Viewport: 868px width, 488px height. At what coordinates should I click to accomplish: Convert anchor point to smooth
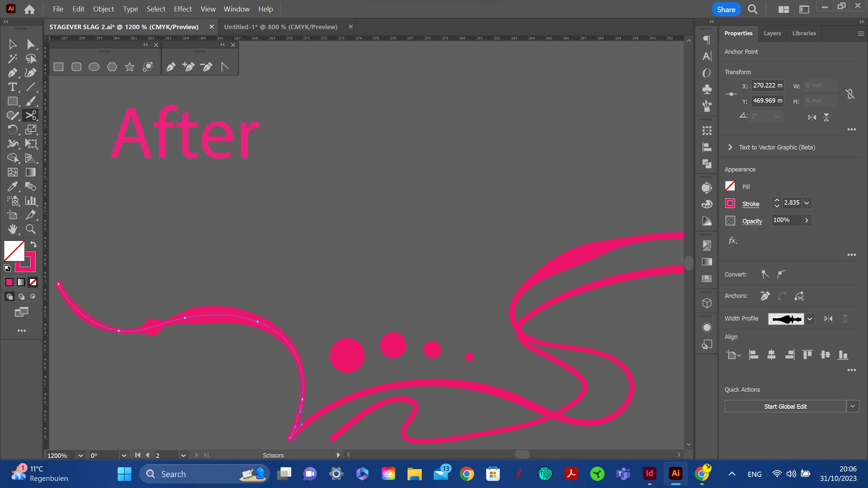pyautogui.click(x=781, y=274)
